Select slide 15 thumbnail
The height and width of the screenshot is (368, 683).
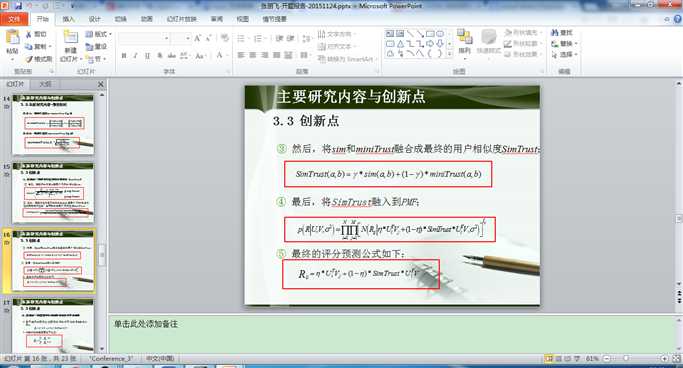pos(53,193)
